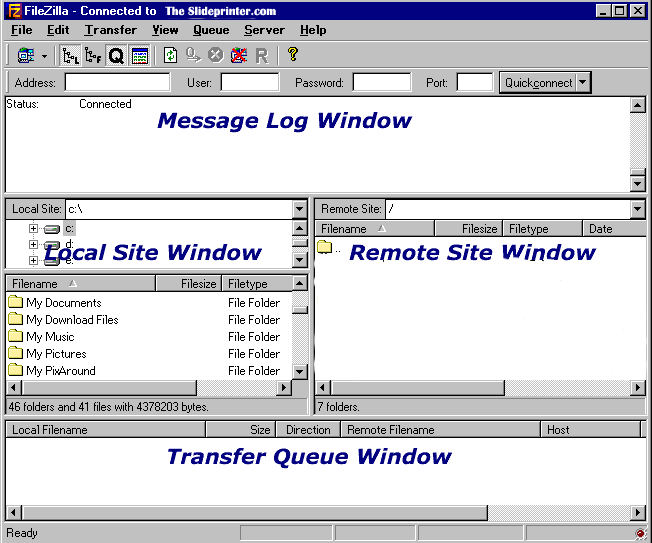This screenshot has width=652, height=543.
Task: Open the Local Site path dropdown
Action: click(x=299, y=209)
